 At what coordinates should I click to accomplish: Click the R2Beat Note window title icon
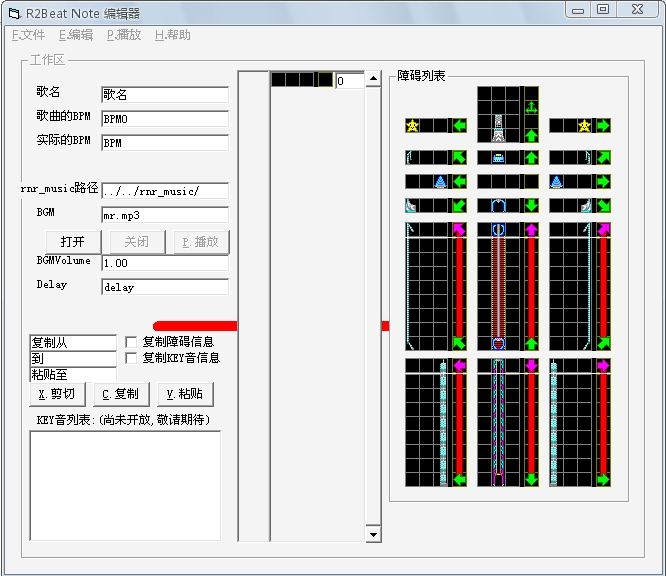coord(14,13)
